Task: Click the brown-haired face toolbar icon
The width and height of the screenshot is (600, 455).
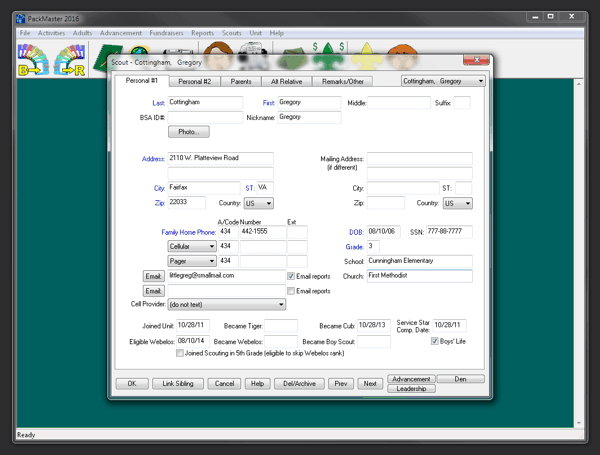Action: click(x=218, y=55)
